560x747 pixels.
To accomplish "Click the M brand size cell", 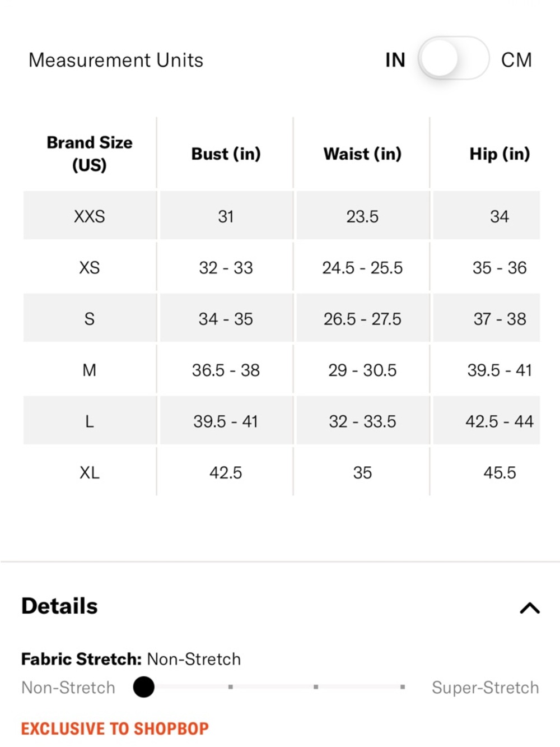I will pyautogui.click(x=90, y=370).
